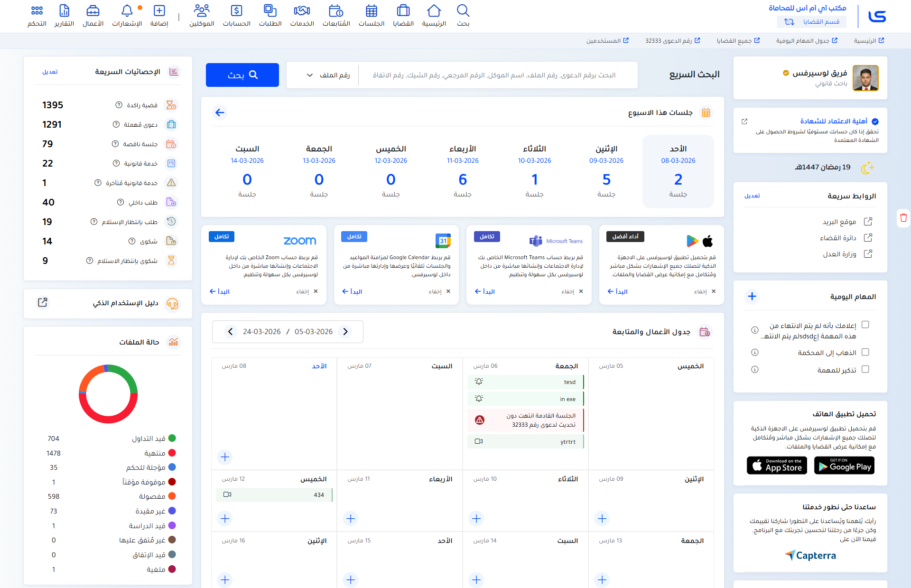Screen dimensions: 911x588
Task: Open the جميع القضايا shortcut tab
Action: click(738, 41)
